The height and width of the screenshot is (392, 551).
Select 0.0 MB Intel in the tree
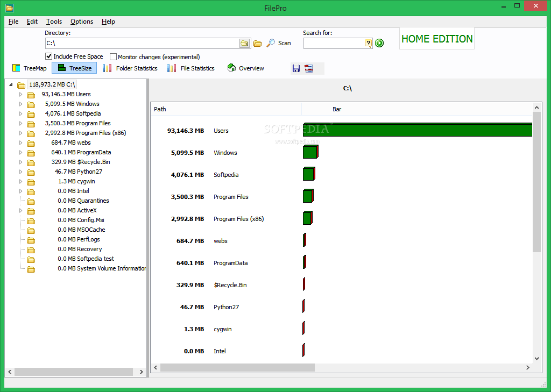[73, 191]
